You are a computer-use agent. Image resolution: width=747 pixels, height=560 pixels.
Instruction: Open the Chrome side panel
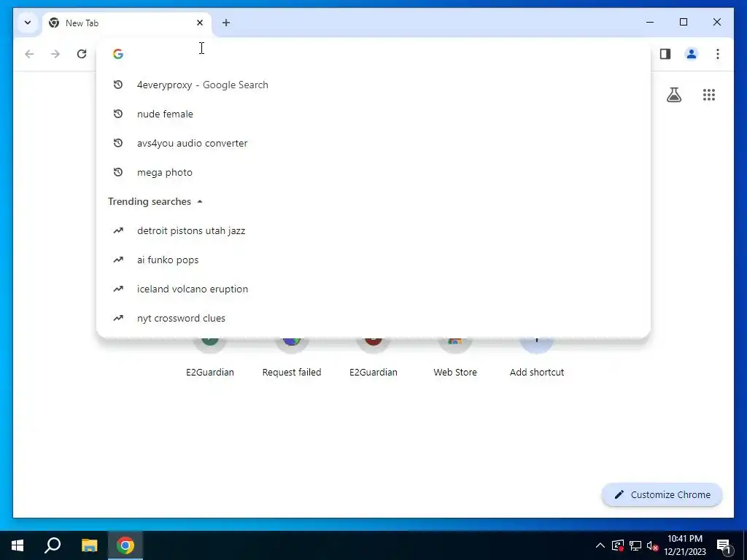(x=665, y=54)
